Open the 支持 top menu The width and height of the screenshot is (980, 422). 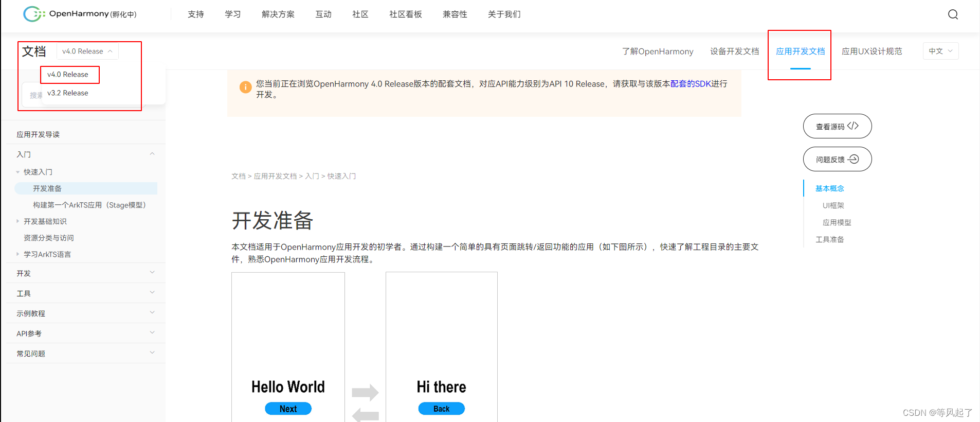tap(196, 14)
